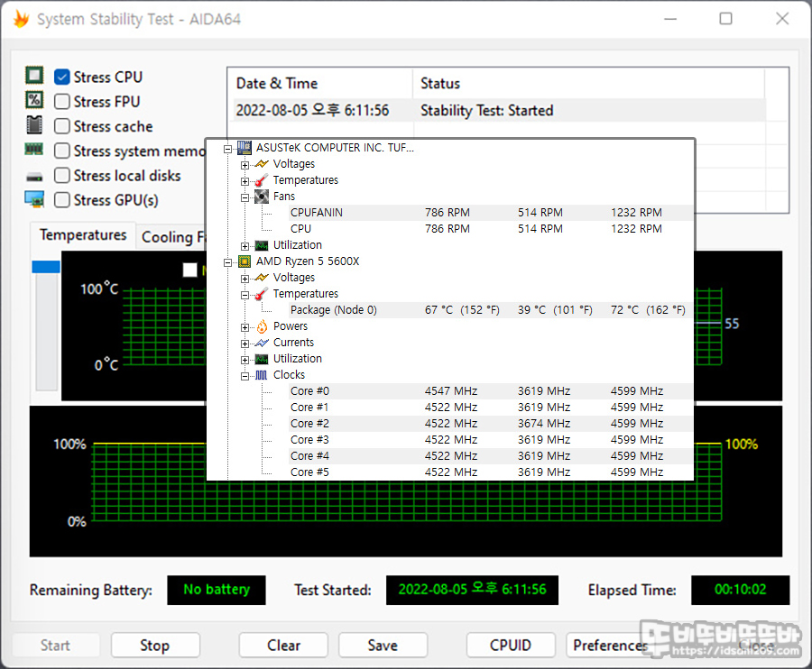Toggle the white legend checkbox in temperature graph
Image resolution: width=812 pixels, height=669 pixels.
189,270
